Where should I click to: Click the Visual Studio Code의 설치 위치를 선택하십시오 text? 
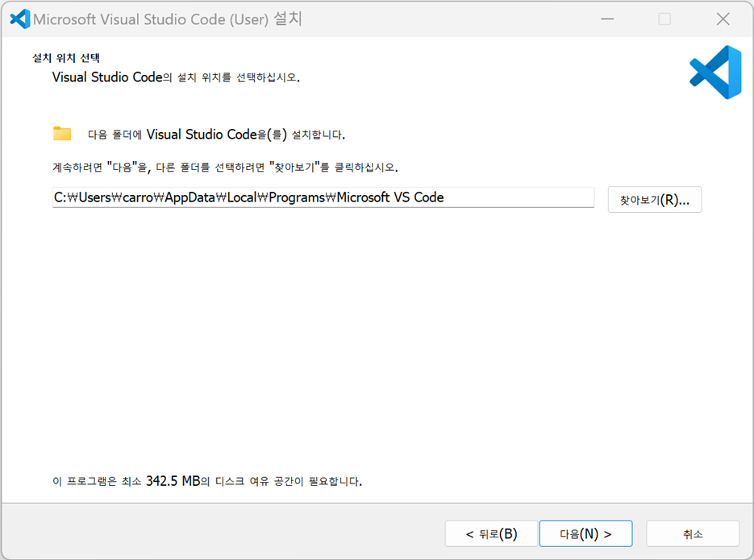point(176,77)
